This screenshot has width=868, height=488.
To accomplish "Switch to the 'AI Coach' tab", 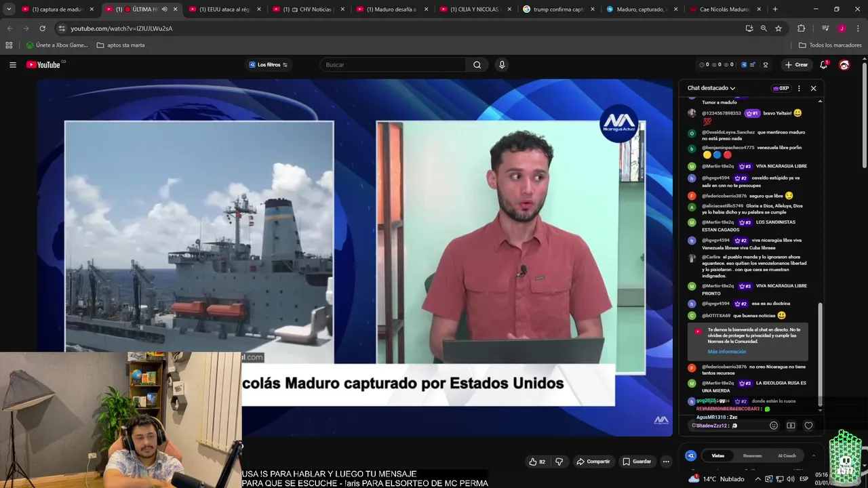I will (x=787, y=455).
